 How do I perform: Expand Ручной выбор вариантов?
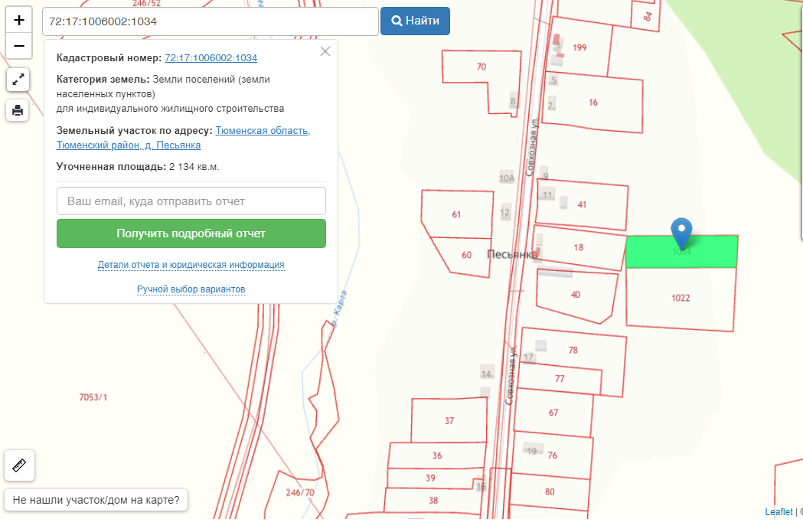pos(191,289)
